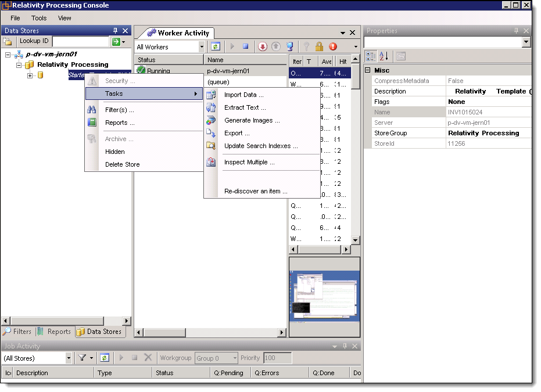Click the lock icon in Worker Activity toolbar
The image size is (541, 392).
pos(319,46)
